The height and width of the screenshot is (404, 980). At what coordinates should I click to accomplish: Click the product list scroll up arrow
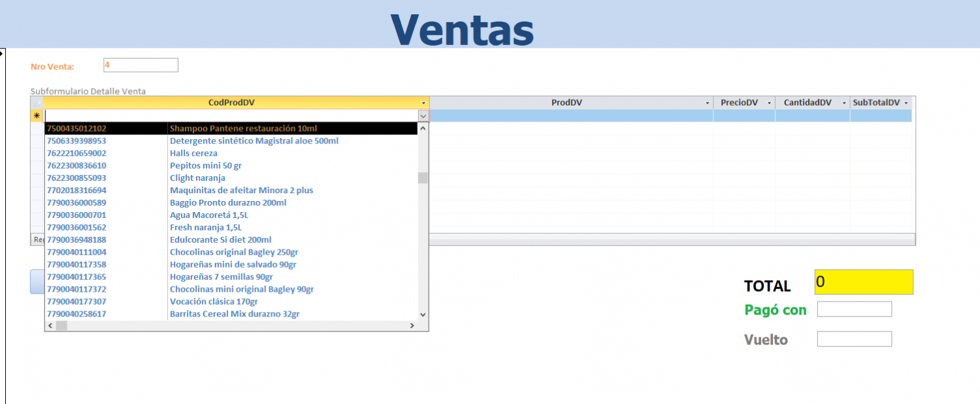click(423, 129)
